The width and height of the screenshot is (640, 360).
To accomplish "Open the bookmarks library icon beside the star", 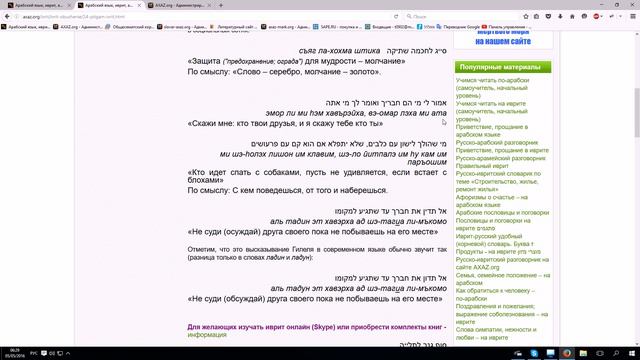I will [536, 16].
